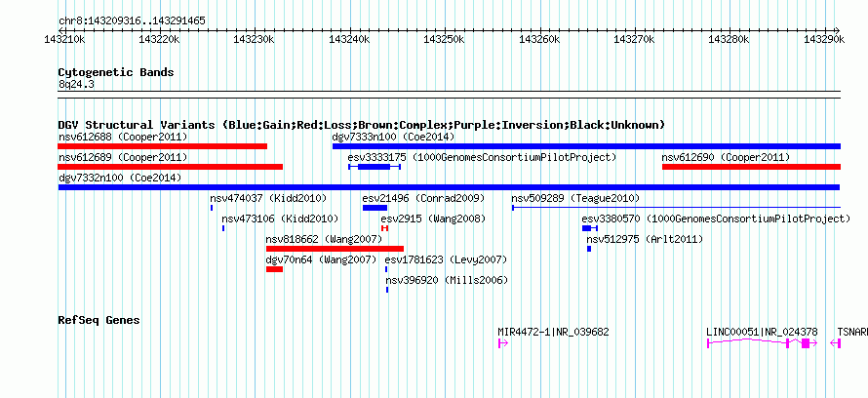Click the 143290k ruler tick label
This screenshot has height=398, width=868.
tap(824, 39)
